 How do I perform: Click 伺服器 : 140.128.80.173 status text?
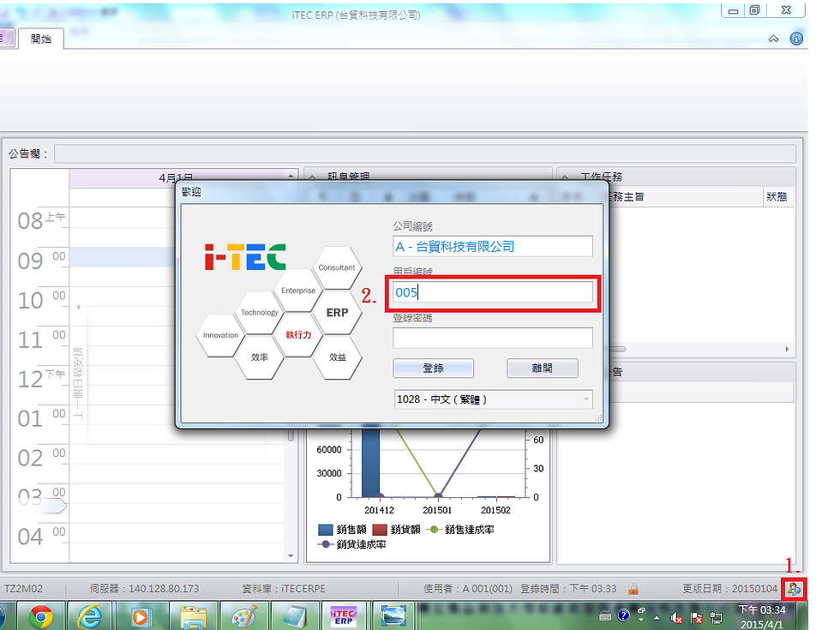click(144, 589)
